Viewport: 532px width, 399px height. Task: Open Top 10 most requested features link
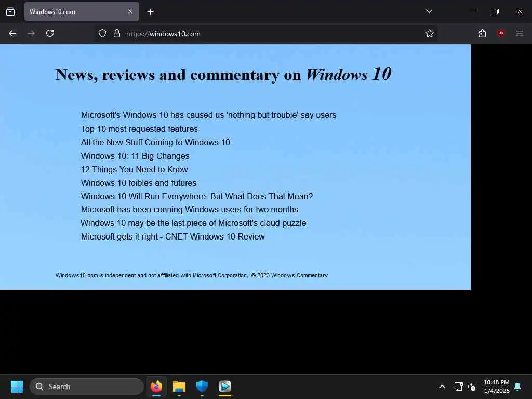tap(139, 129)
